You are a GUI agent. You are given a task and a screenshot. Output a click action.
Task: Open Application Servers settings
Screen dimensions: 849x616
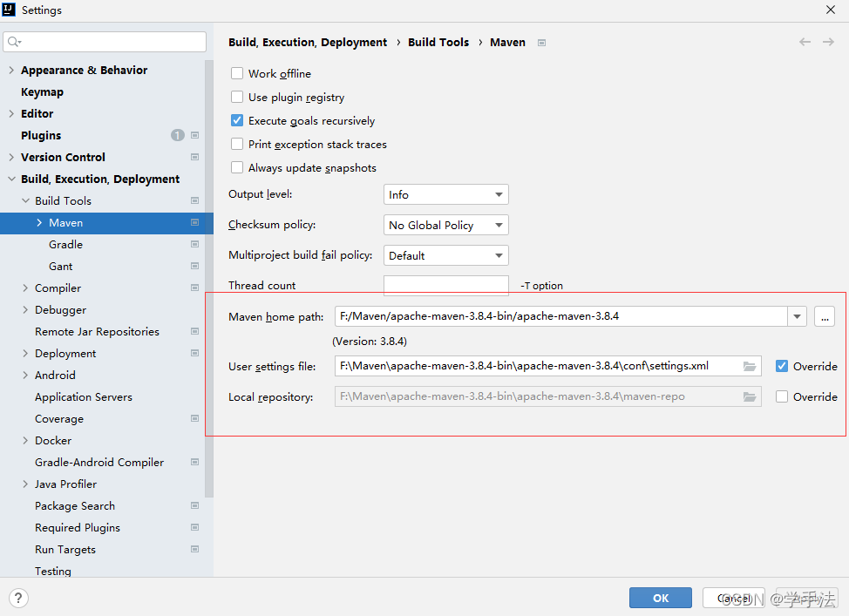click(x=84, y=396)
